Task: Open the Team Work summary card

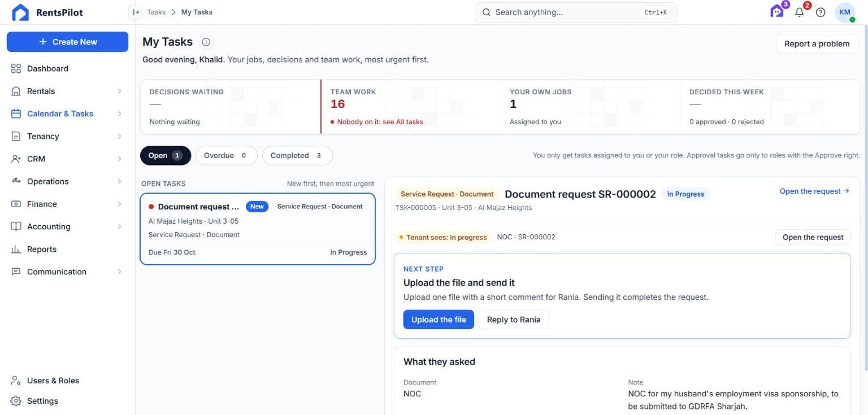Action: pos(410,107)
